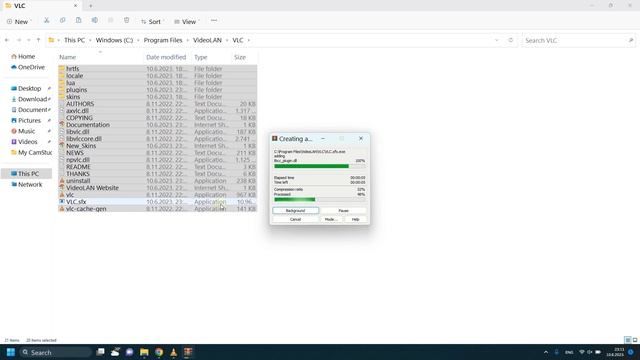The image size is (640, 360).
Task: Select the vlc-cache-gen file
Action: 158,209
